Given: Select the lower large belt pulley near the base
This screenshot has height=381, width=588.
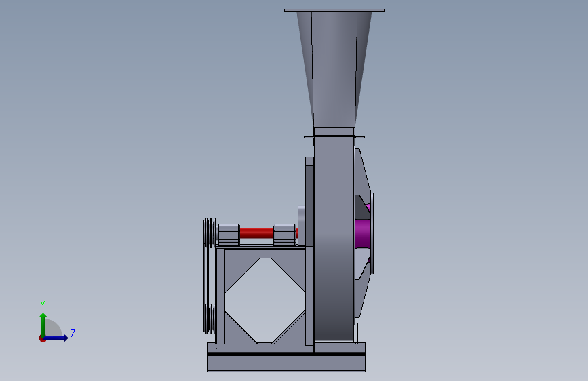Looking at the screenshot, I should point(210,319).
